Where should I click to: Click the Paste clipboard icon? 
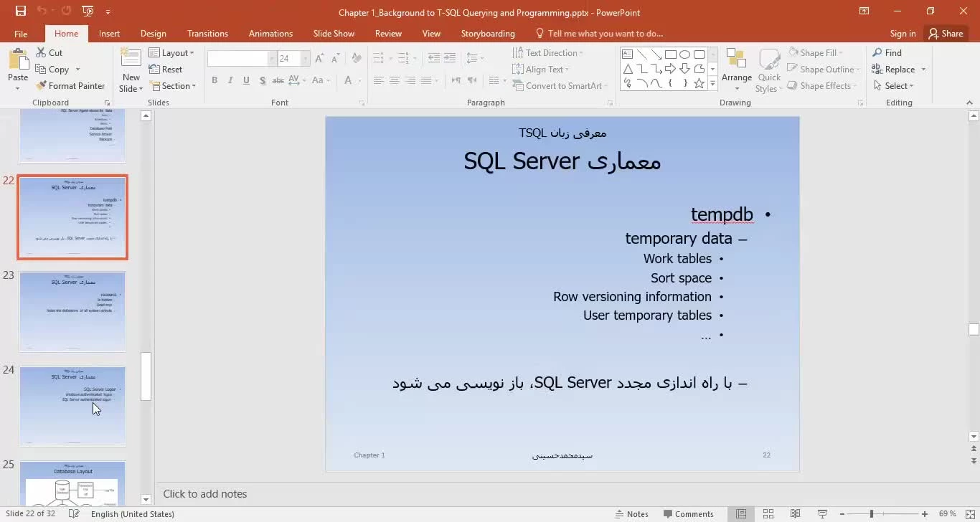click(x=18, y=59)
